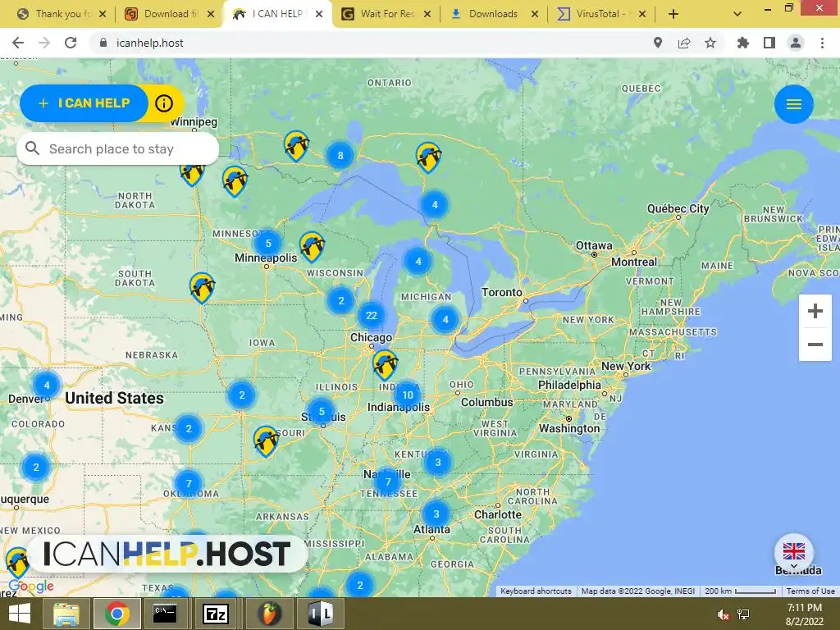This screenshot has width=840, height=630.
Task: Open the cluster of 8 above Lake Superior
Action: click(x=340, y=155)
